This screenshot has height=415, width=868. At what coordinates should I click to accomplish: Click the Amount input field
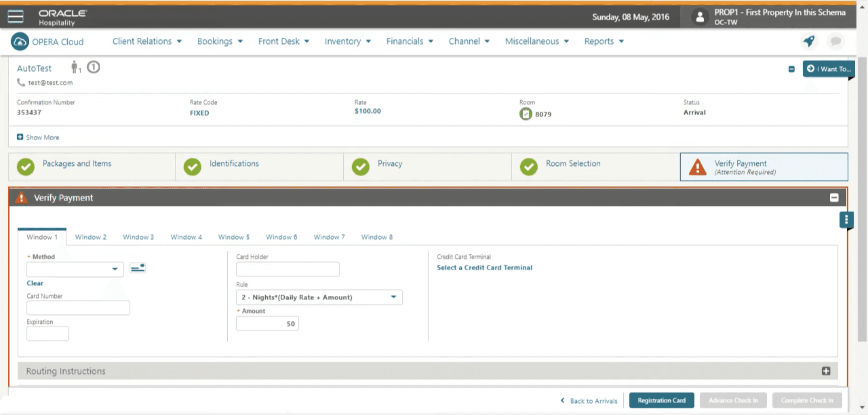pos(267,323)
